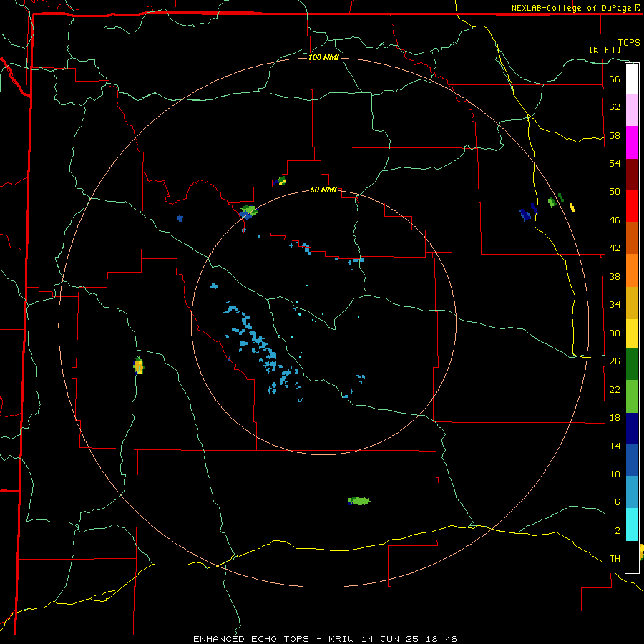Click legend value 42
Viewport: 644px width, 644px height.
(x=615, y=248)
